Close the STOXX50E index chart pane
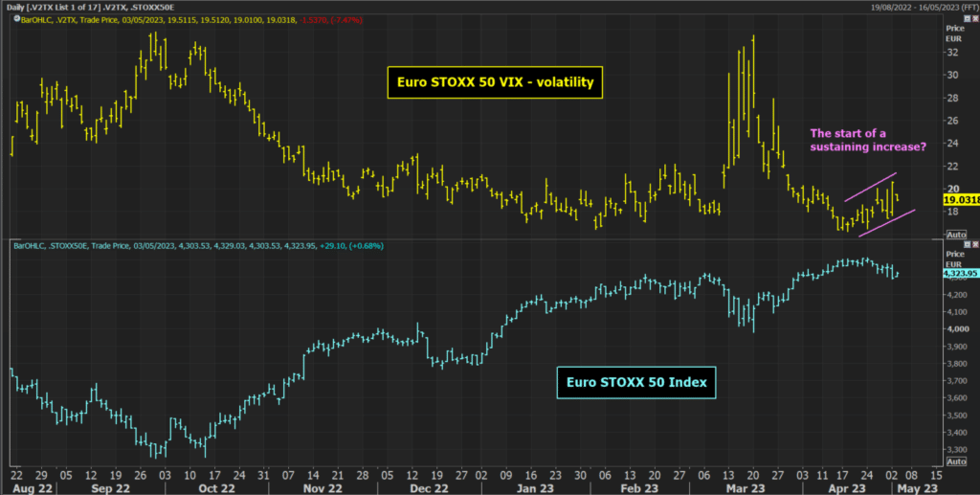 (975, 245)
